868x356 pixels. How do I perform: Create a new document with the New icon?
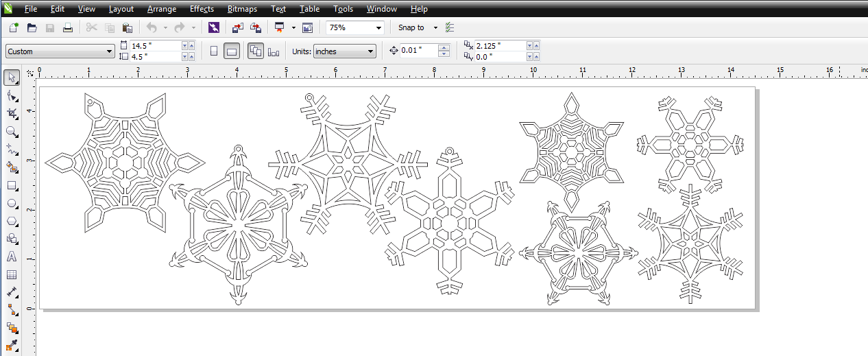(x=14, y=27)
